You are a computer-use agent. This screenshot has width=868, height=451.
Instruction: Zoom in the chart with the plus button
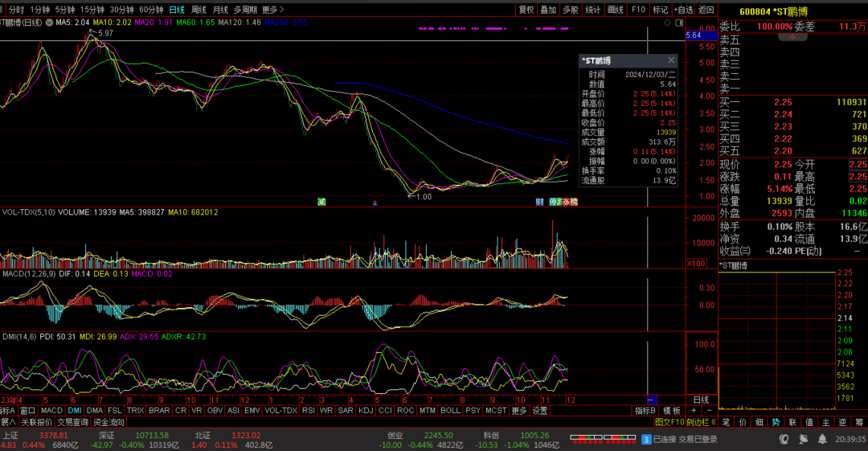coord(694,411)
